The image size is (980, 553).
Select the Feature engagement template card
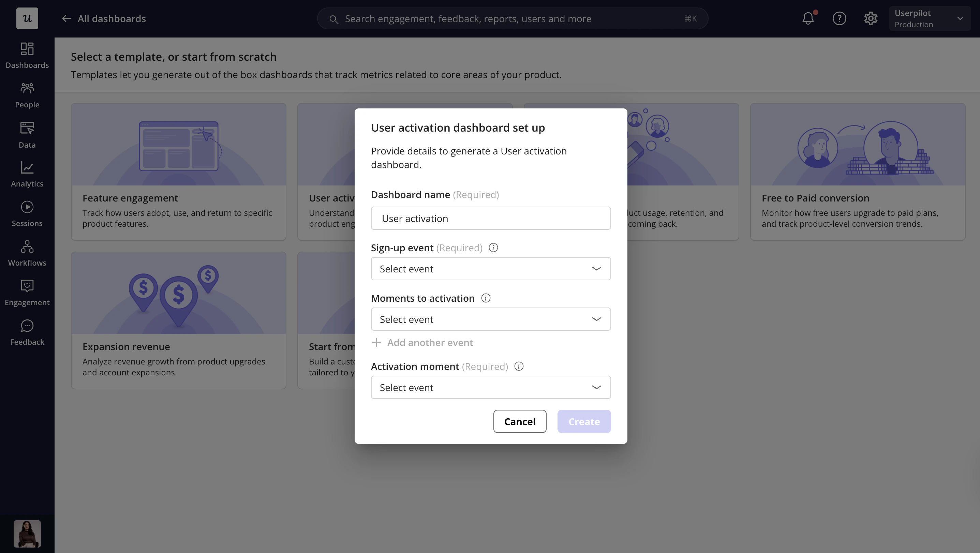pyautogui.click(x=178, y=171)
